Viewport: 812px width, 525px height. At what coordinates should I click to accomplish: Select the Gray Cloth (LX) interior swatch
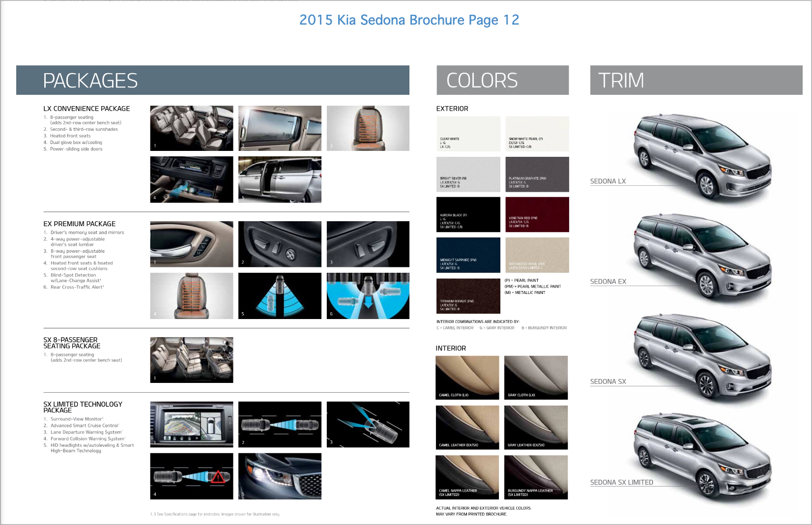coord(536,378)
